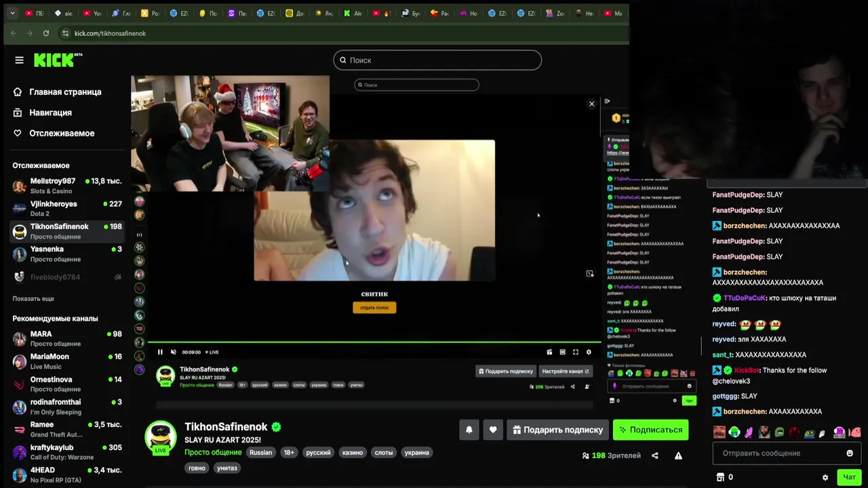The height and width of the screenshot is (488, 868).
Task: Open recommended channel MARA
Action: point(66,338)
